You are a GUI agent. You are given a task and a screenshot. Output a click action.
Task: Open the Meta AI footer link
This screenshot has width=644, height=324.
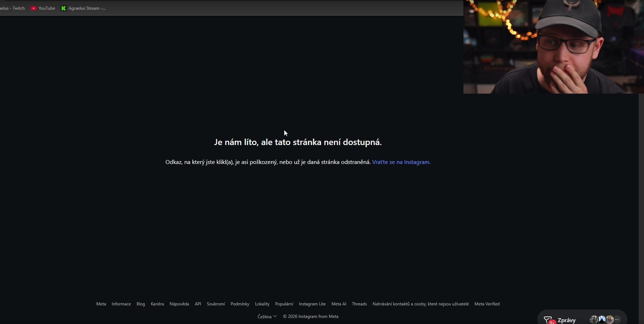coord(339,304)
